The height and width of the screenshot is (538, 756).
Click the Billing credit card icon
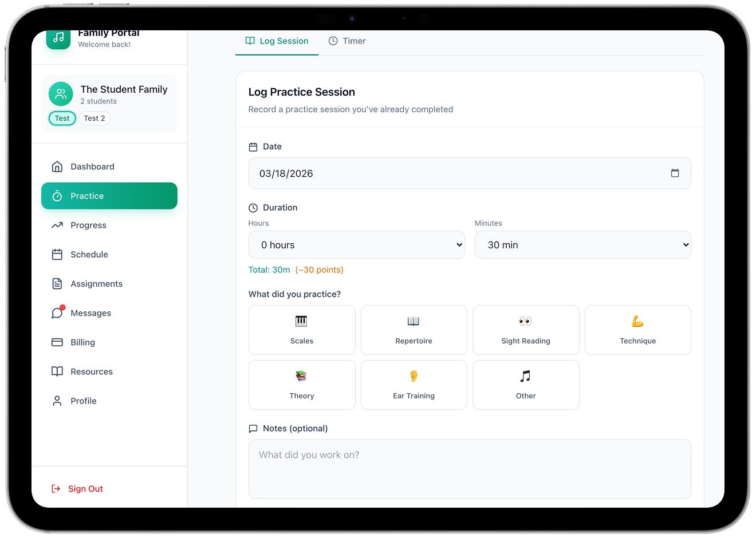click(x=57, y=342)
